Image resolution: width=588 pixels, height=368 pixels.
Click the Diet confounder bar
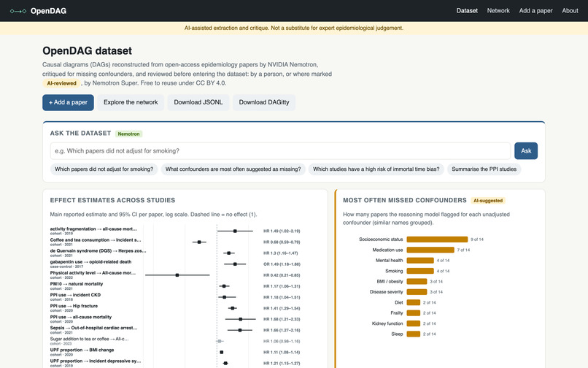pyautogui.click(x=414, y=302)
